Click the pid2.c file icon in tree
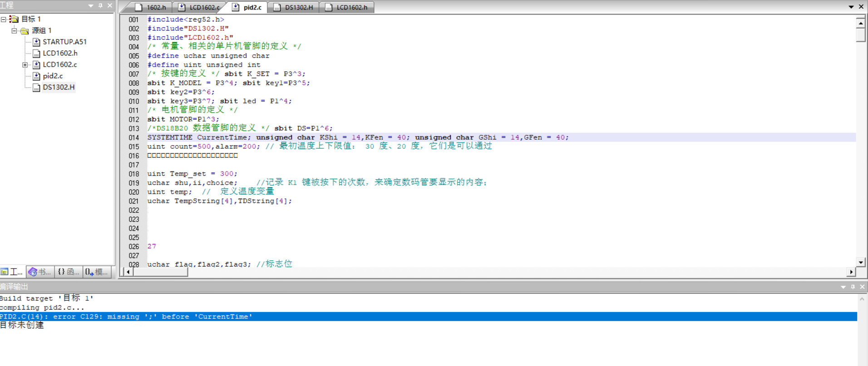This screenshot has width=868, height=366. pos(36,76)
